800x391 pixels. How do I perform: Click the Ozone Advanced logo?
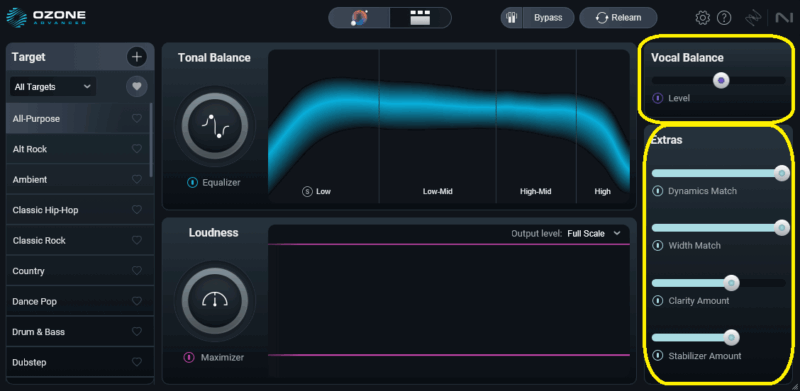[46, 17]
